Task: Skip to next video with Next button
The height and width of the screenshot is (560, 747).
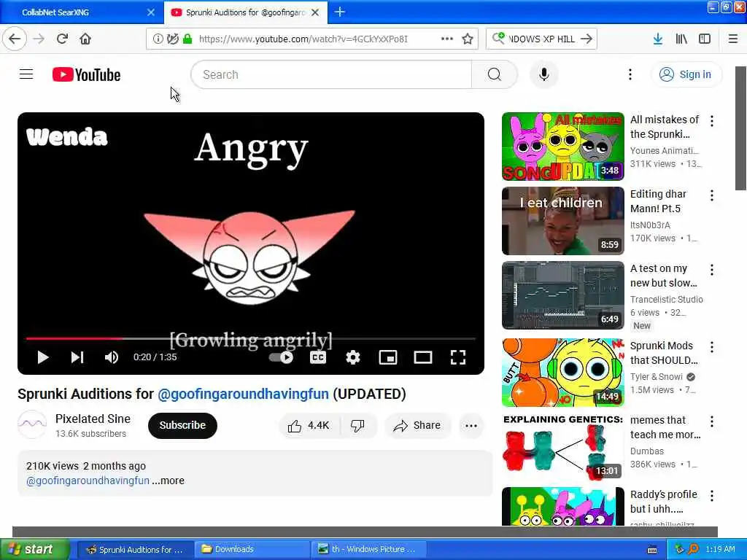Action: pyautogui.click(x=77, y=357)
